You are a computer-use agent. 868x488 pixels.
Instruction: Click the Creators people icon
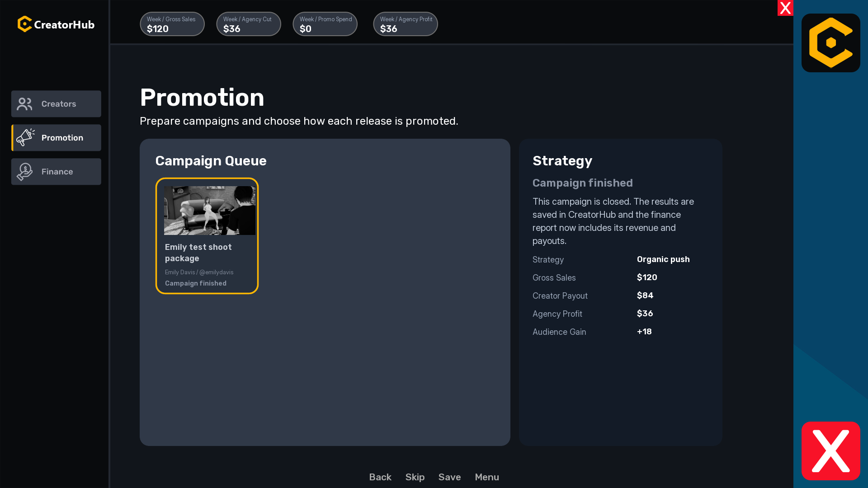pos(25,104)
